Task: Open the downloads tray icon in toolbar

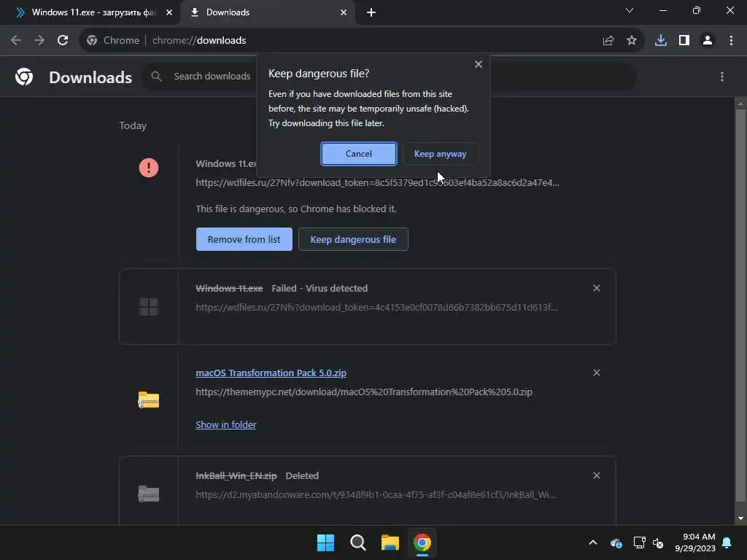Action: [661, 41]
